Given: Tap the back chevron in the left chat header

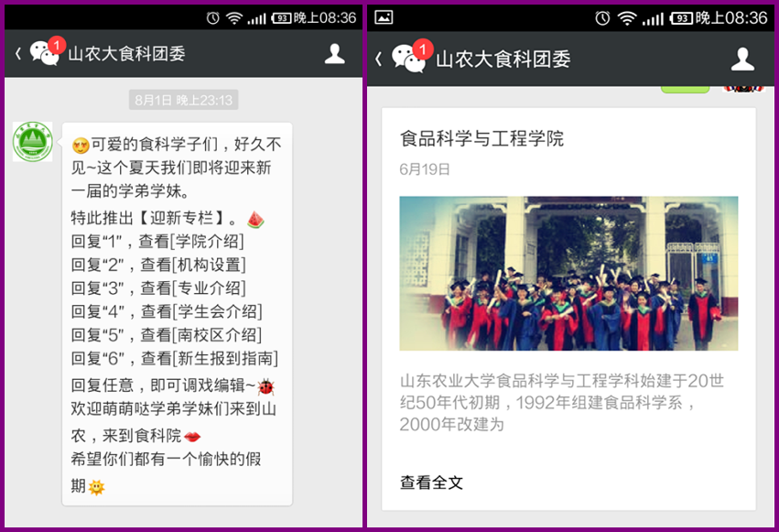Looking at the screenshot, I should coord(17,54).
